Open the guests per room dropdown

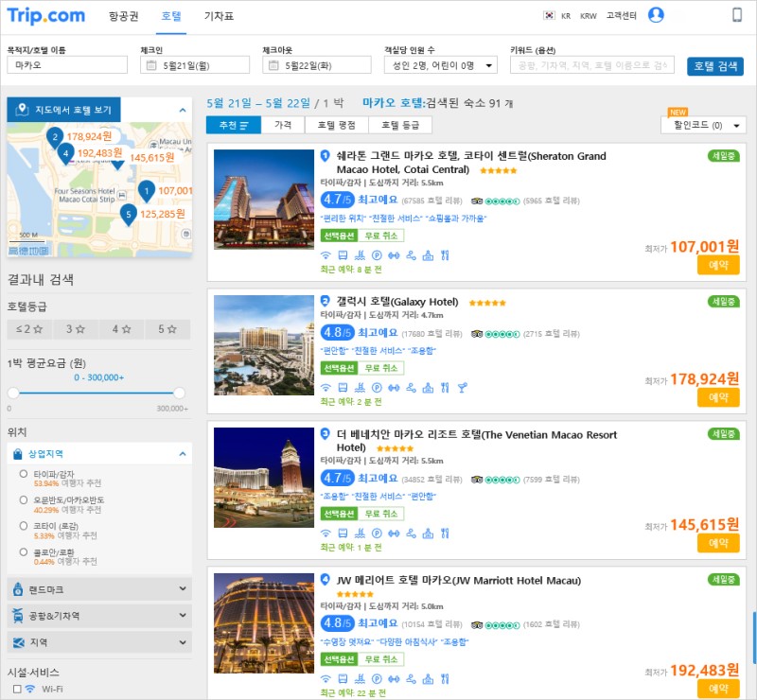440,65
